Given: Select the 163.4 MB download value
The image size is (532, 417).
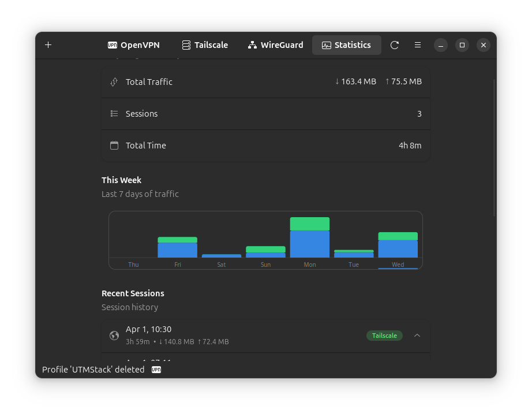Looking at the screenshot, I should pos(355,81).
